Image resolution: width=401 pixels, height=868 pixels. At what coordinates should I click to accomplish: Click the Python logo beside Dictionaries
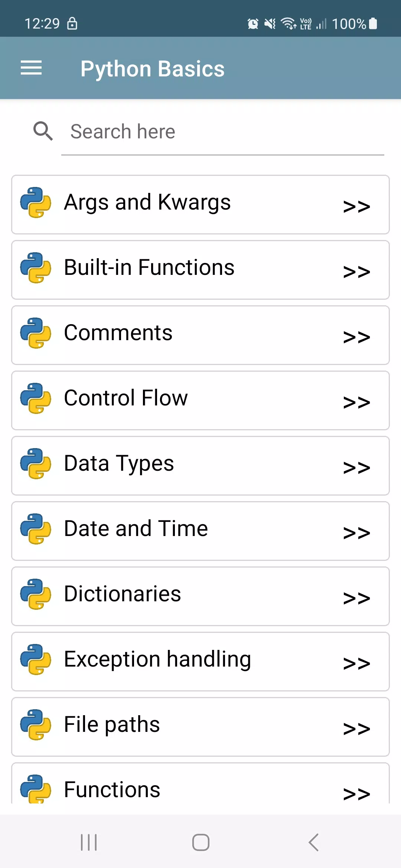[36, 594]
